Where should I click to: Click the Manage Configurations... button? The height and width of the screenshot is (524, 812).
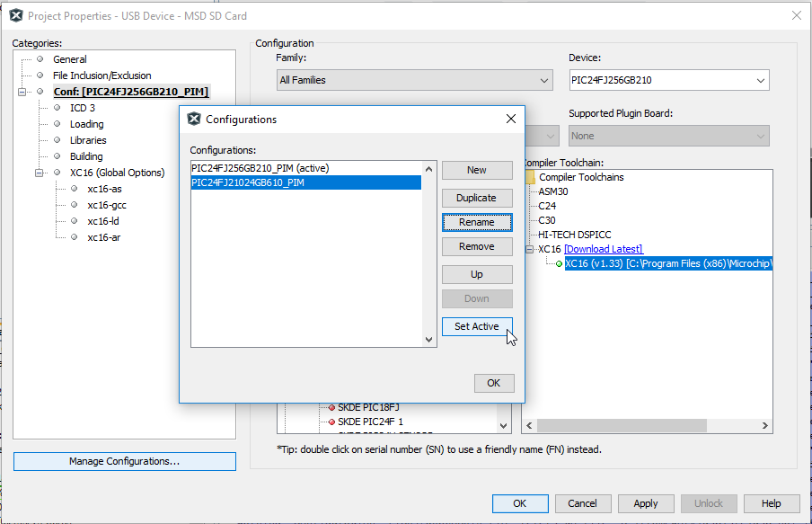pyautogui.click(x=124, y=461)
